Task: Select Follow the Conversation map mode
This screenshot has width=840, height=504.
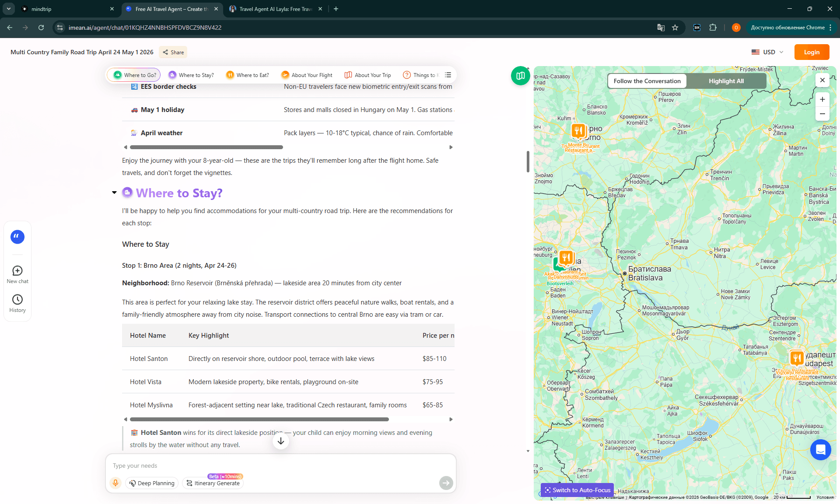Action: click(647, 81)
